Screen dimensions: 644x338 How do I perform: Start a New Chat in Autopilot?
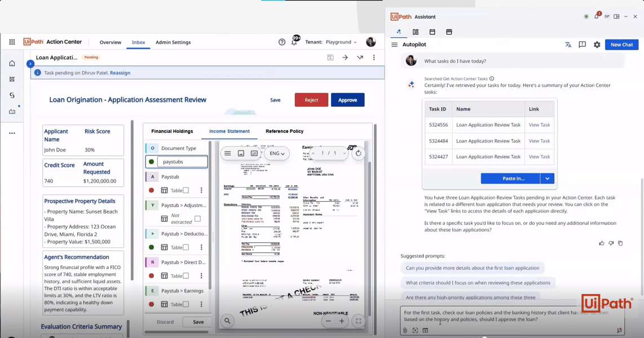click(x=621, y=45)
